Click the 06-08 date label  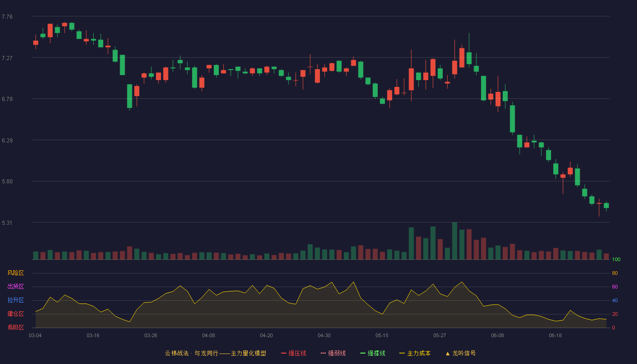(497, 335)
